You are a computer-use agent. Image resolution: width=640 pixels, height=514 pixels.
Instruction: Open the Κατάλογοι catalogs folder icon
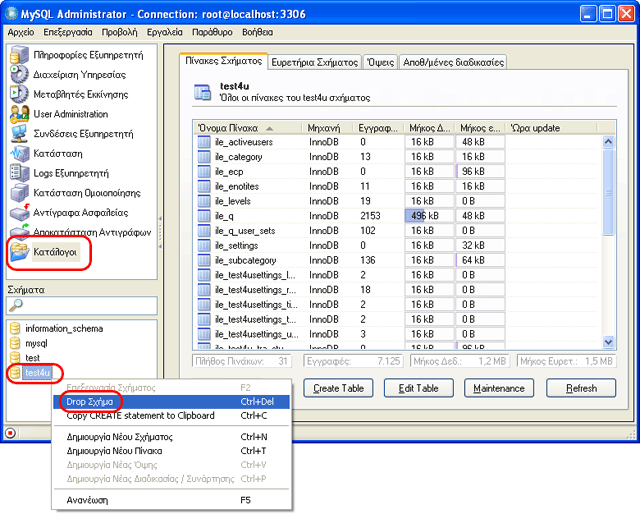pyautogui.click(x=19, y=252)
